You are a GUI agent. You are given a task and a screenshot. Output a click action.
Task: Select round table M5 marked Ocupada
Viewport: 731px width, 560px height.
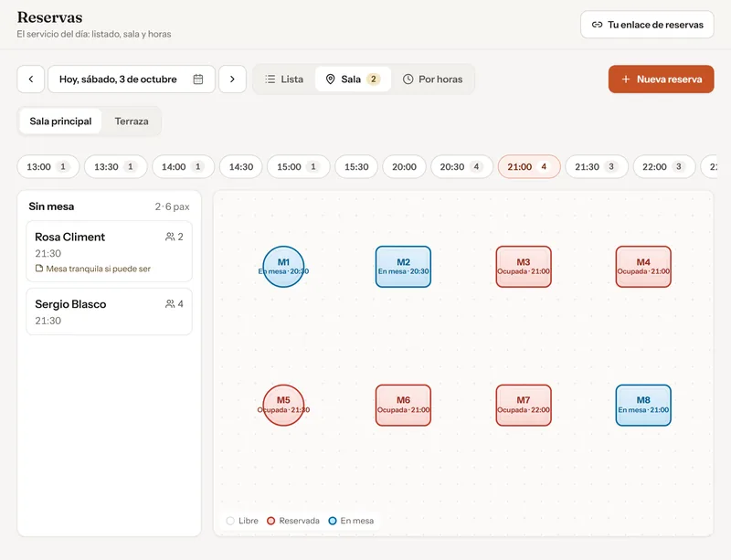click(x=283, y=406)
